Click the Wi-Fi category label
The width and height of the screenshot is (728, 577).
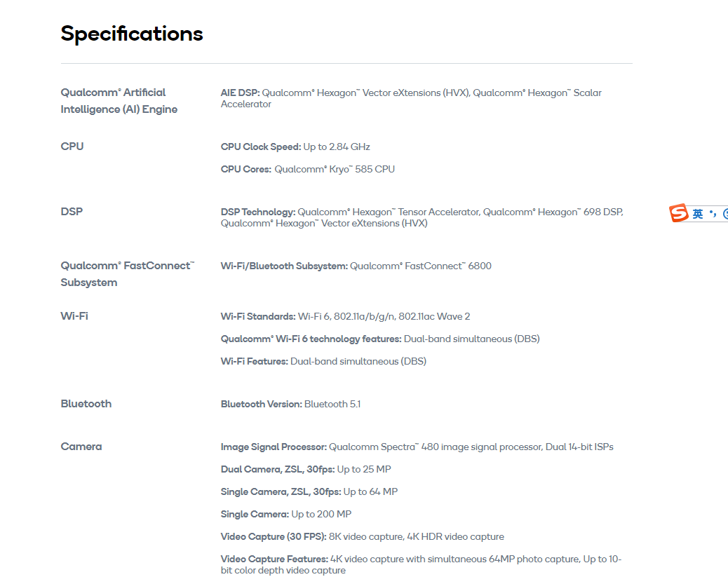[74, 316]
